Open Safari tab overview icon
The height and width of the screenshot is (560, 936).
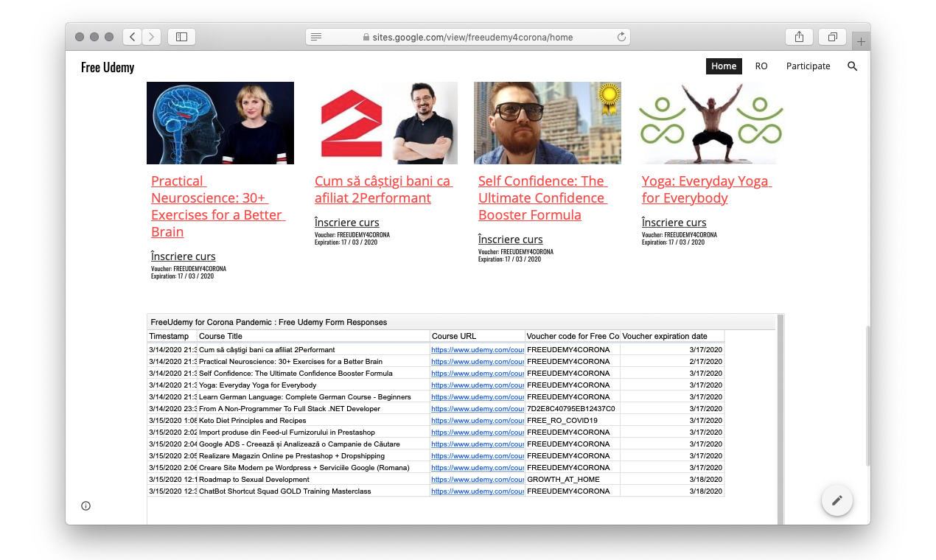click(x=832, y=36)
